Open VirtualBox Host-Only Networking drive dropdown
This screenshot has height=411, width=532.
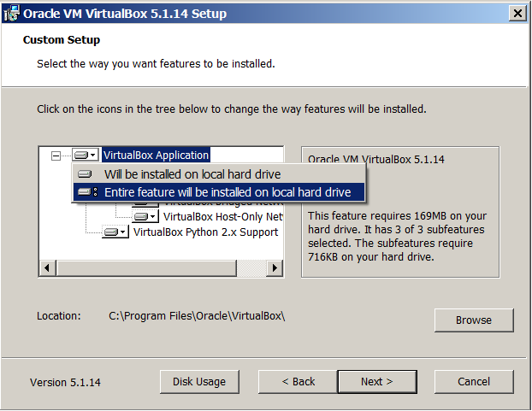coord(145,216)
